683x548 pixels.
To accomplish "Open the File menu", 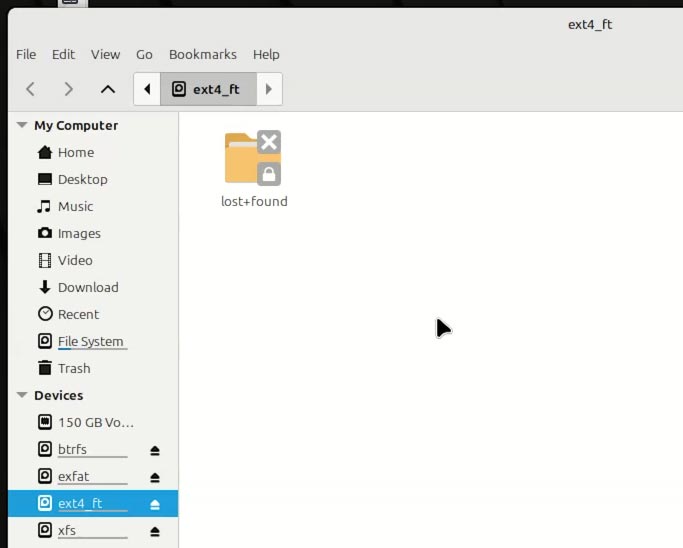I will pyautogui.click(x=26, y=54).
